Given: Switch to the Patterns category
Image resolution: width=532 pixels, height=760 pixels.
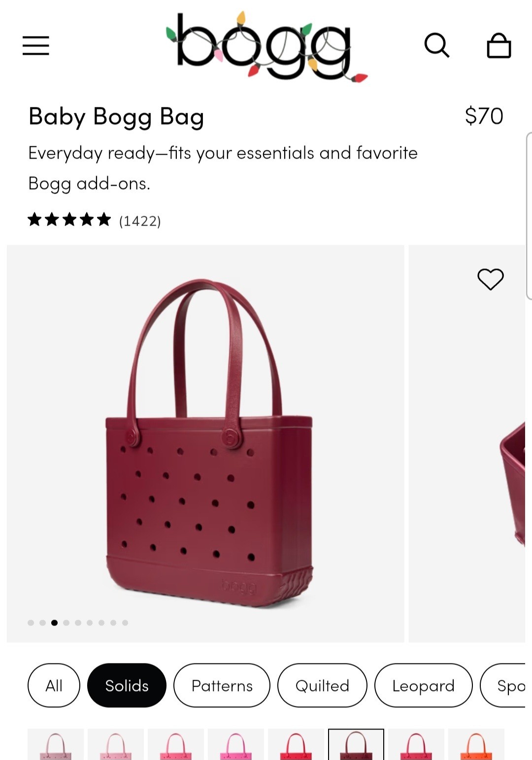Looking at the screenshot, I should tap(221, 685).
